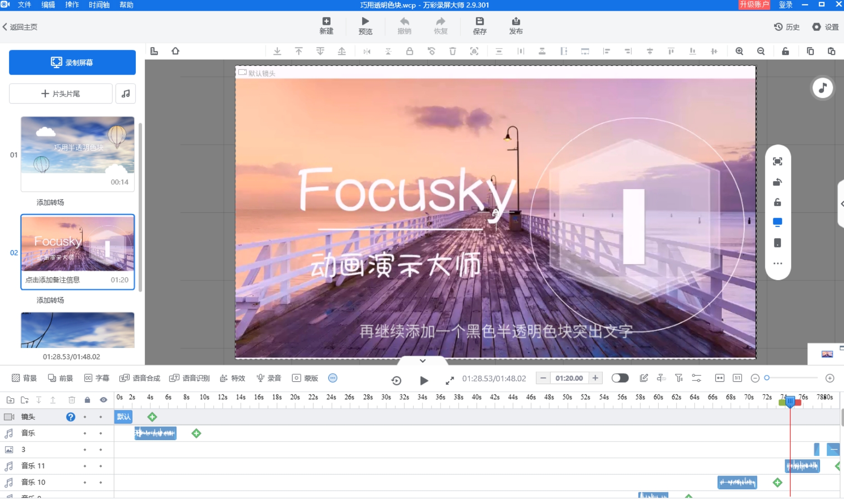Click the zoom in magnifier icon
This screenshot has width=844, height=504.
click(x=739, y=51)
